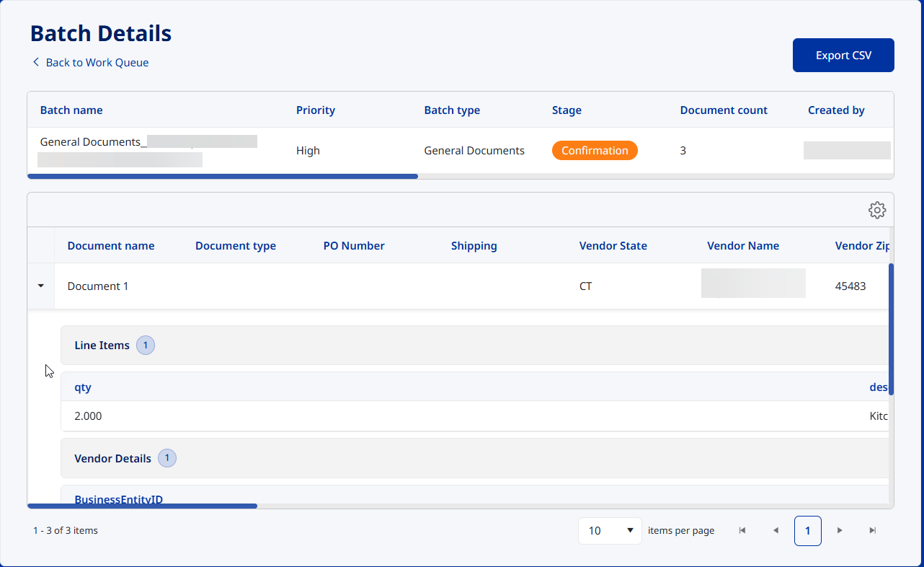Click the documents grid vertical scrollbar

[891, 329]
